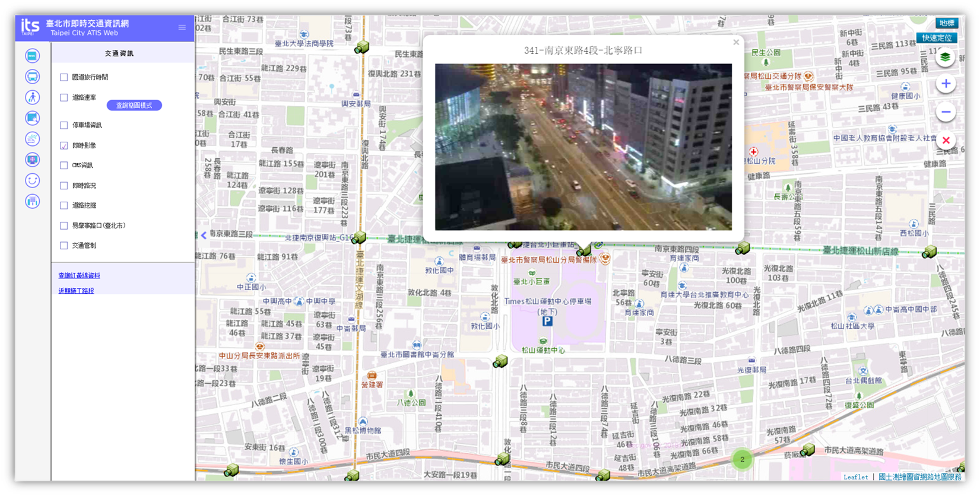Click the popup title 341-南京東路4段-北寧路口
Screen dimensions: 980x496
583,50
